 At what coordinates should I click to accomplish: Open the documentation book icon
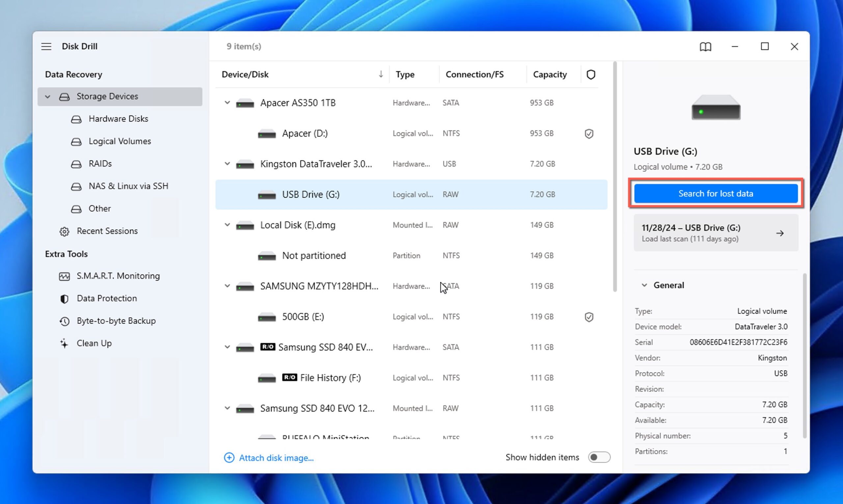click(705, 46)
